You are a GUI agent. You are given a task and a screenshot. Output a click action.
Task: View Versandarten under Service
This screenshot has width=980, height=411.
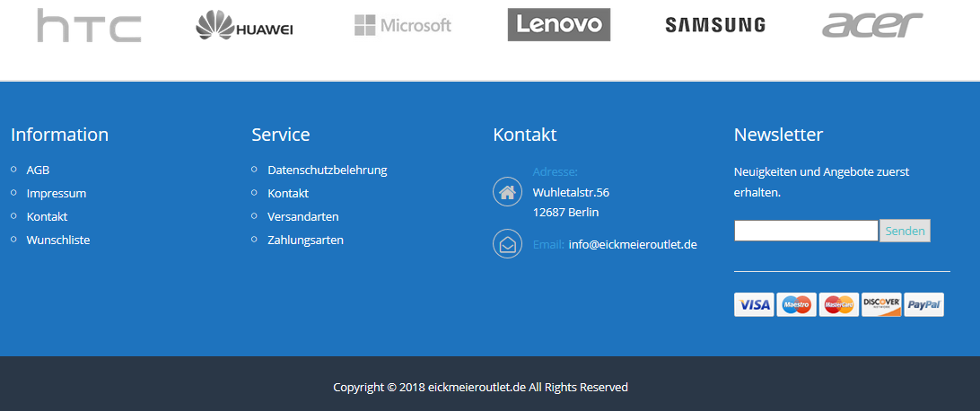point(303,217)
